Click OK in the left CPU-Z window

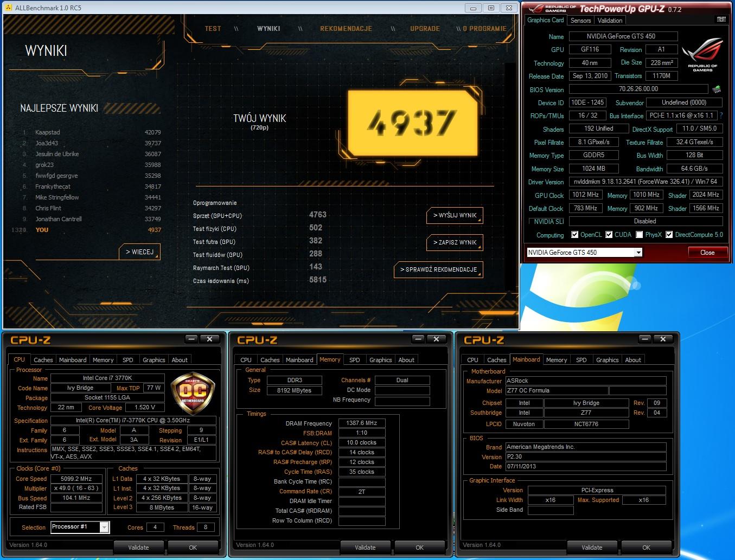[x=193, y=548]
